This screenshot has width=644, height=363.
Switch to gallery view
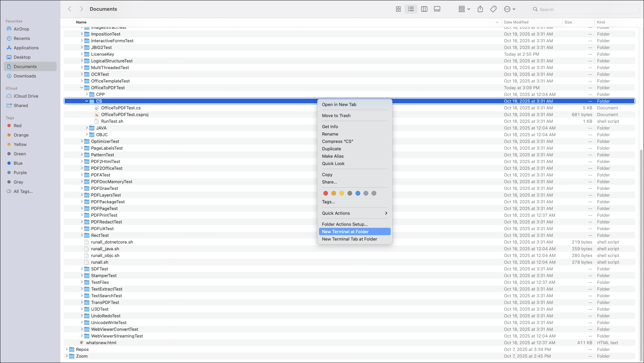coord(437,9)
